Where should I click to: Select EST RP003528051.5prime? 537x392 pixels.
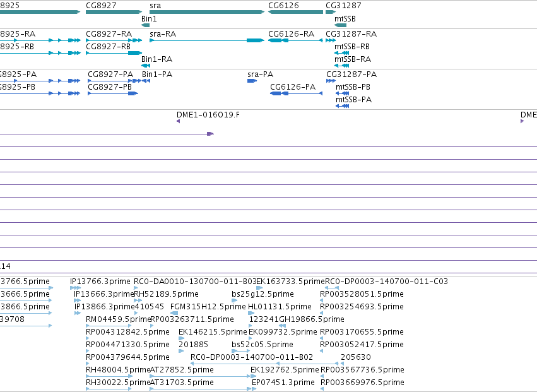362,294
